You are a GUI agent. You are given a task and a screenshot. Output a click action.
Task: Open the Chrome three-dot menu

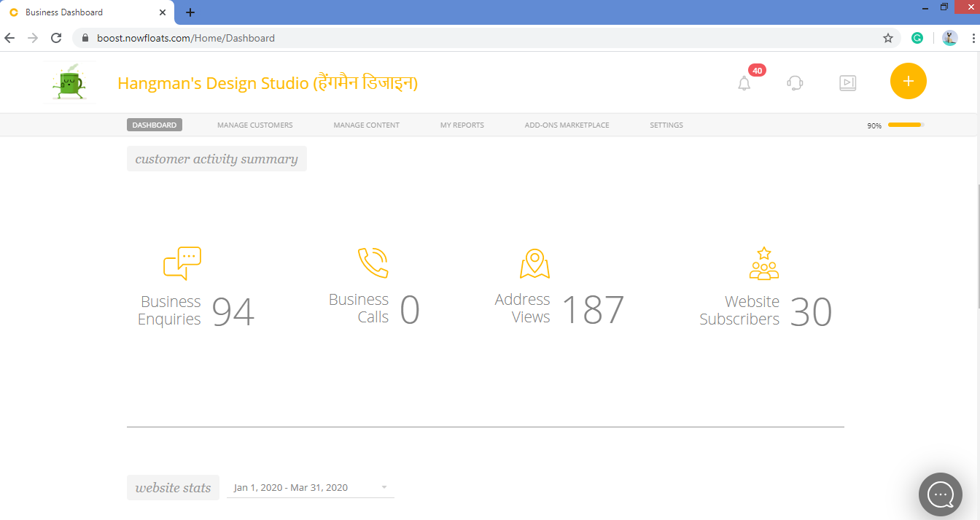point(973,38)
